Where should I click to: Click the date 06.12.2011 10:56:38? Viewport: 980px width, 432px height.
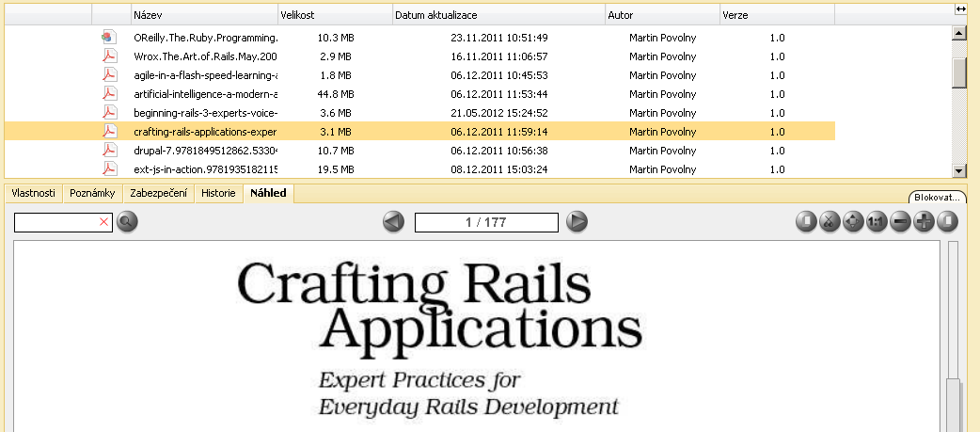(499, 150)
